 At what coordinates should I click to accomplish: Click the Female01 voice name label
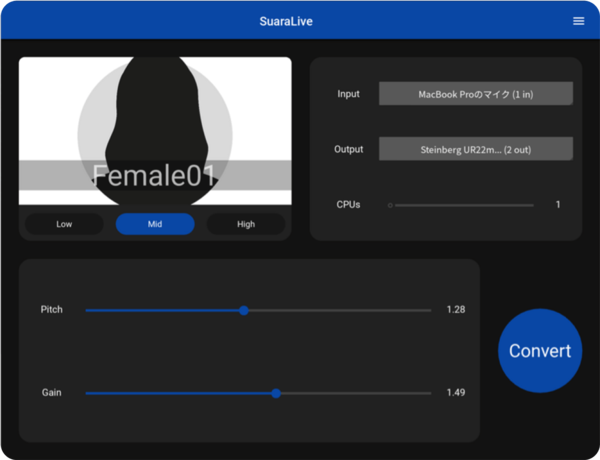click(155, 176)
